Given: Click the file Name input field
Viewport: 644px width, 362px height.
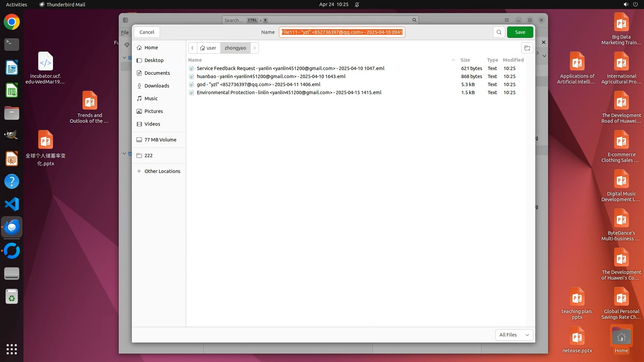Looking at the screenshot, I should [x=341, y=32].
